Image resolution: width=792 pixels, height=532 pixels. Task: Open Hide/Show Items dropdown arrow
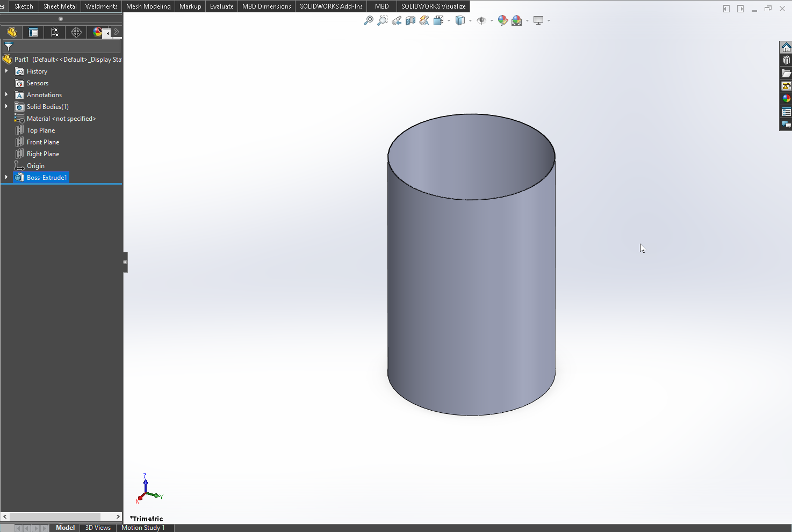tap(492, 21)
